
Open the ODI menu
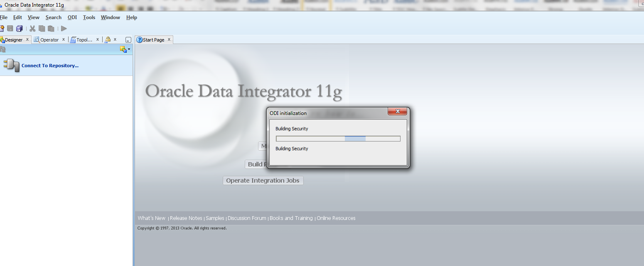(72, 17)
